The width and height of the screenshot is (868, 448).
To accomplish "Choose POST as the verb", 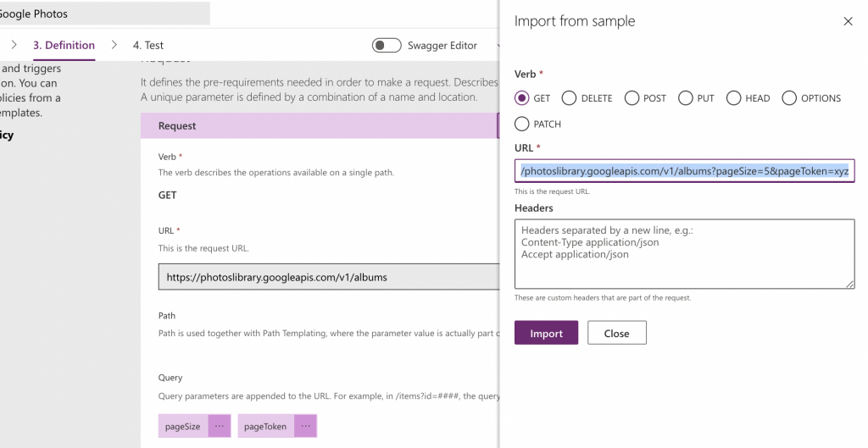I will pyautogui.click(x=632, y=98).
